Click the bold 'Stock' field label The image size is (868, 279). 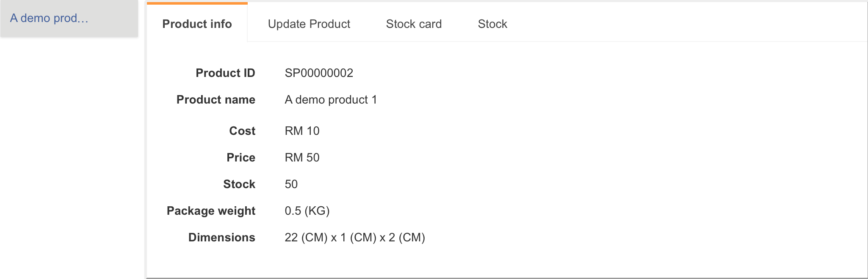click(239, 184)
